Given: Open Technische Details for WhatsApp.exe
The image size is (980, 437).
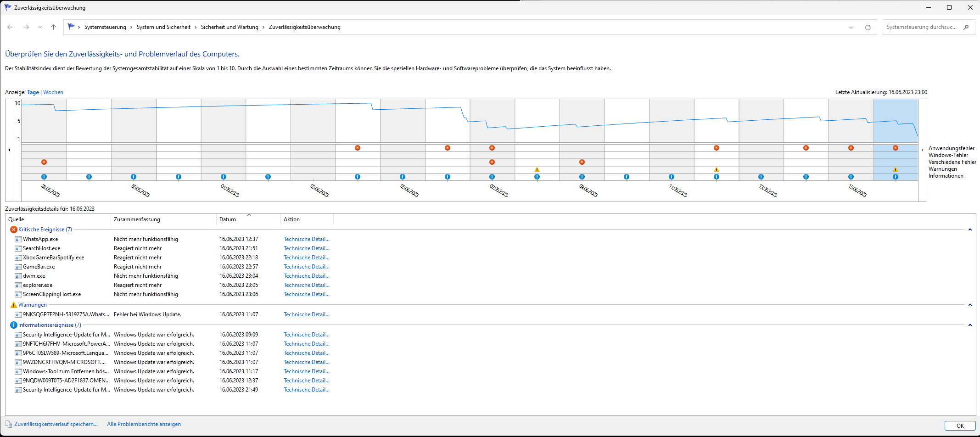Looking at the screenshot, I should click(307, 239).
